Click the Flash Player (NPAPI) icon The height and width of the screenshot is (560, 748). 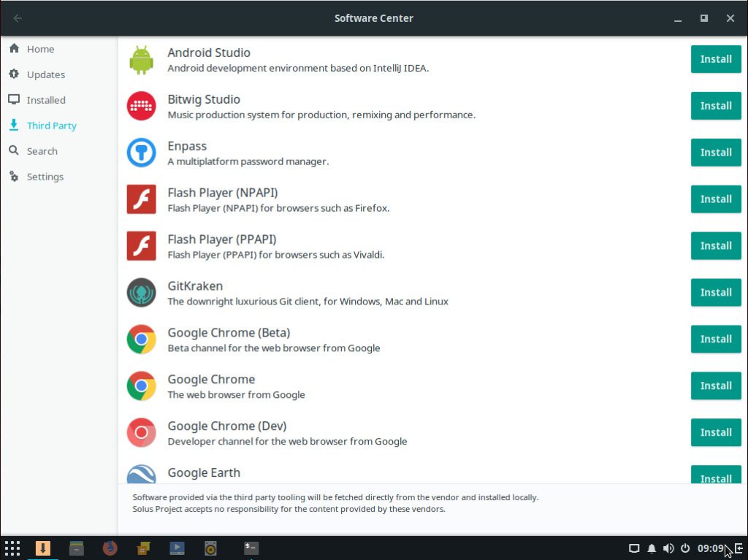(x=141, y=199)
